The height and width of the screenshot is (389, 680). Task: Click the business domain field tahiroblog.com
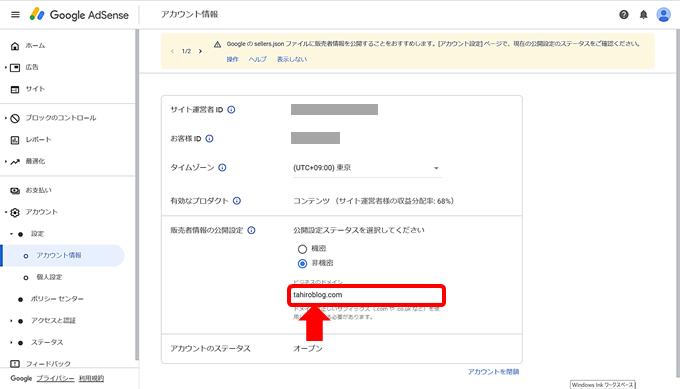pos(367,295)
